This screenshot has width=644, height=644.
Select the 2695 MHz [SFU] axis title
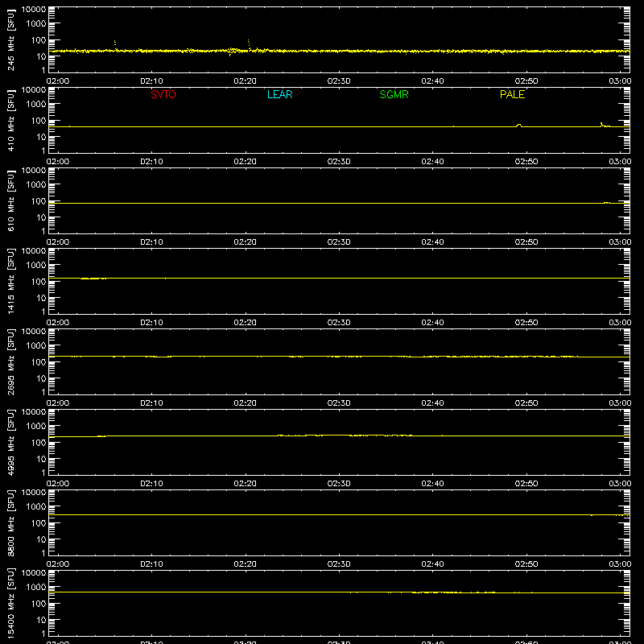coord(11,361)
